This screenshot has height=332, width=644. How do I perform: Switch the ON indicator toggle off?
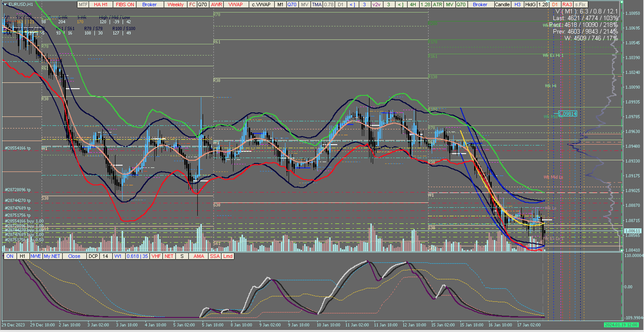tap(10, 256)
